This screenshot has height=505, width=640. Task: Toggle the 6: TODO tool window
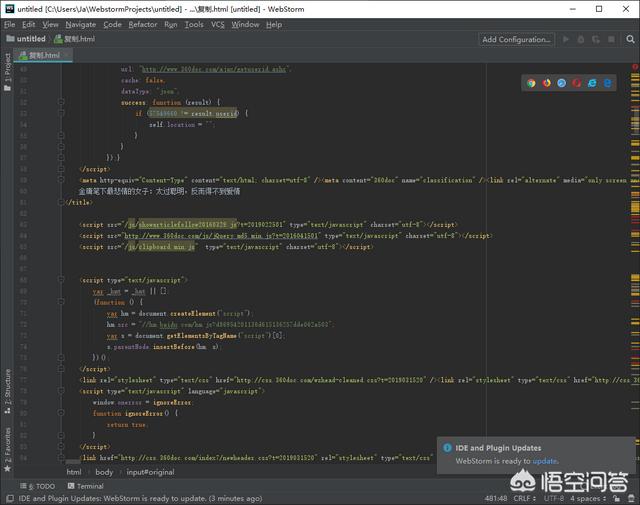[x=38, y=486]
